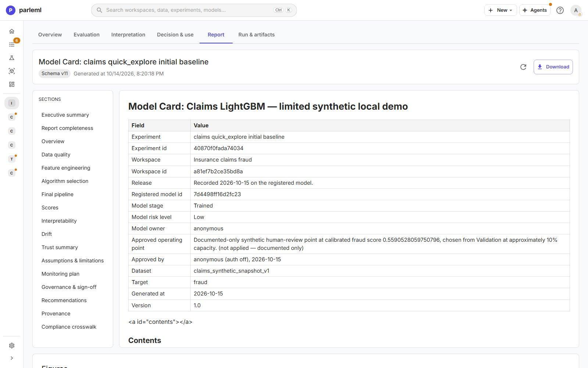Jump to Trust summary section
588x368 pixels.
pyautogui.click(x=60, y=247)
